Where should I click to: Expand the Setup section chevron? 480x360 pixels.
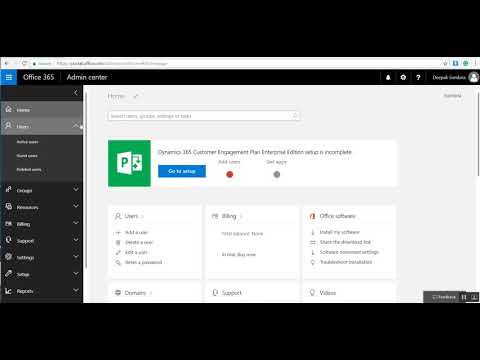(76, 273)
